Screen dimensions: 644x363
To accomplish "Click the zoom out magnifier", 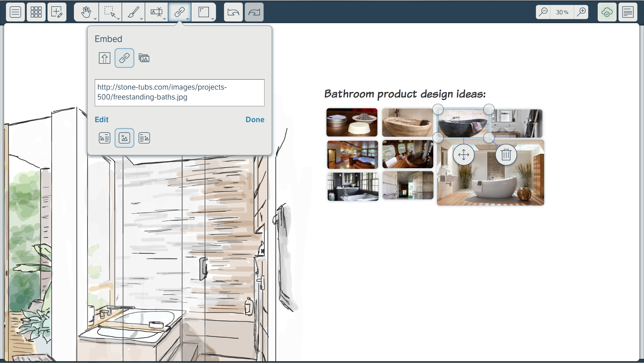I will [543, 12].
